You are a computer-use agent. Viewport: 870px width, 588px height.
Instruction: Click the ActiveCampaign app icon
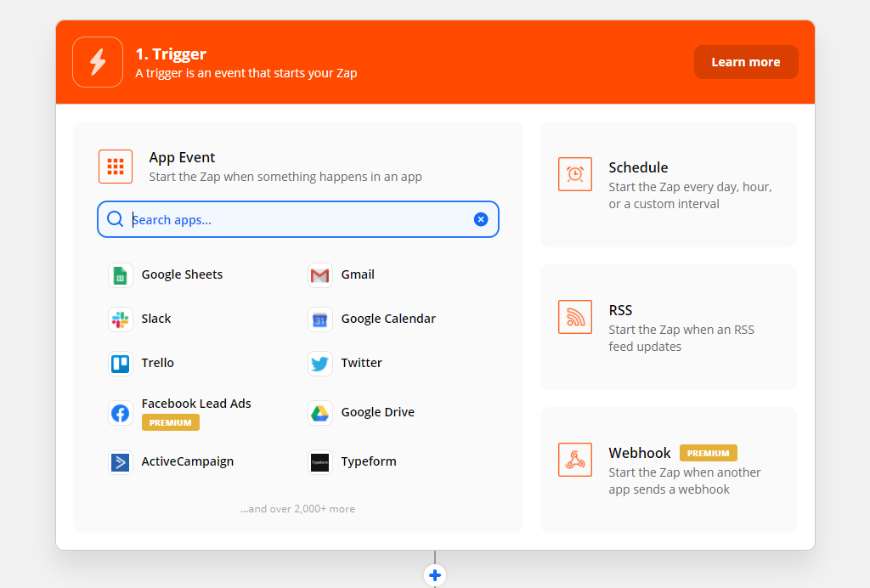pos(120,461)
